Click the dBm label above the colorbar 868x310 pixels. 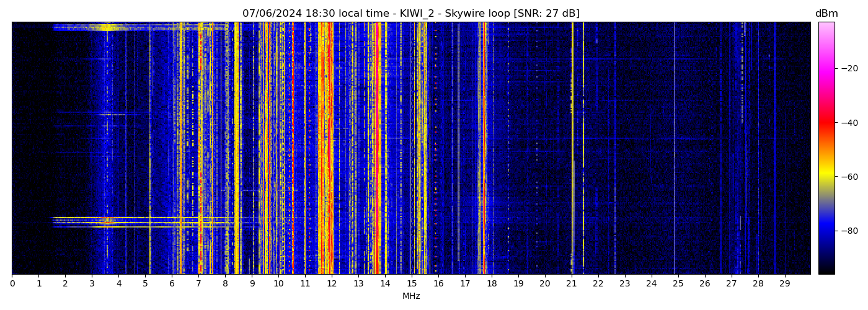826,14
